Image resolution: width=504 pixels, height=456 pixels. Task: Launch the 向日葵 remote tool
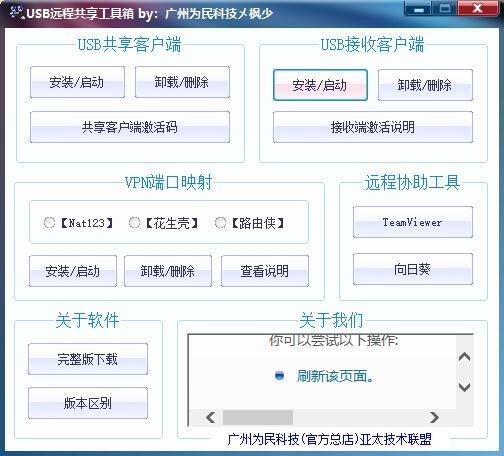[413, 269]
